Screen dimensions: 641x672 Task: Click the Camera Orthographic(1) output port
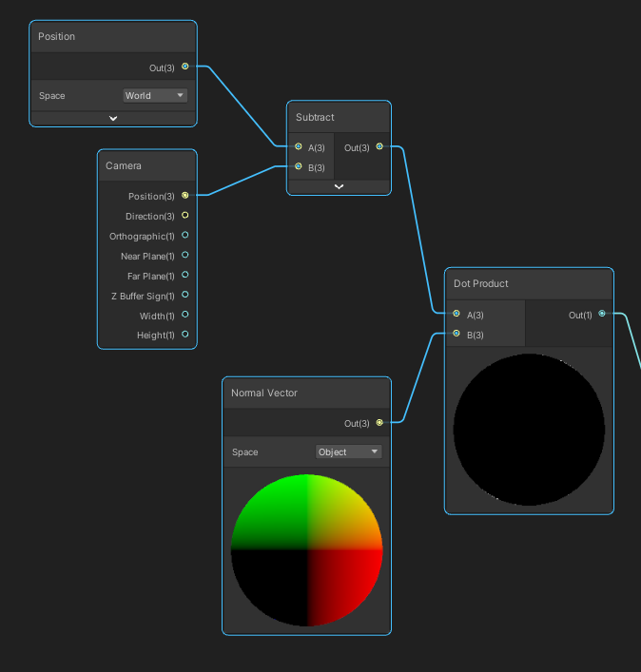pos(185,236)
